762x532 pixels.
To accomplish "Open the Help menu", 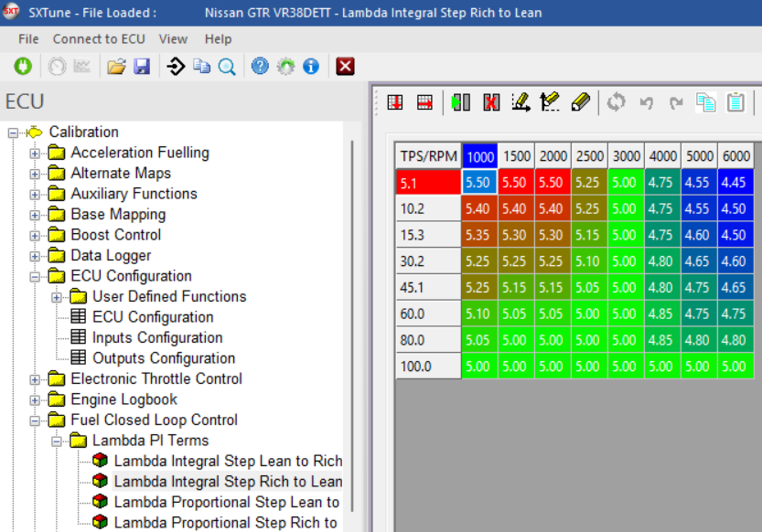I will (x=218, y=38).
